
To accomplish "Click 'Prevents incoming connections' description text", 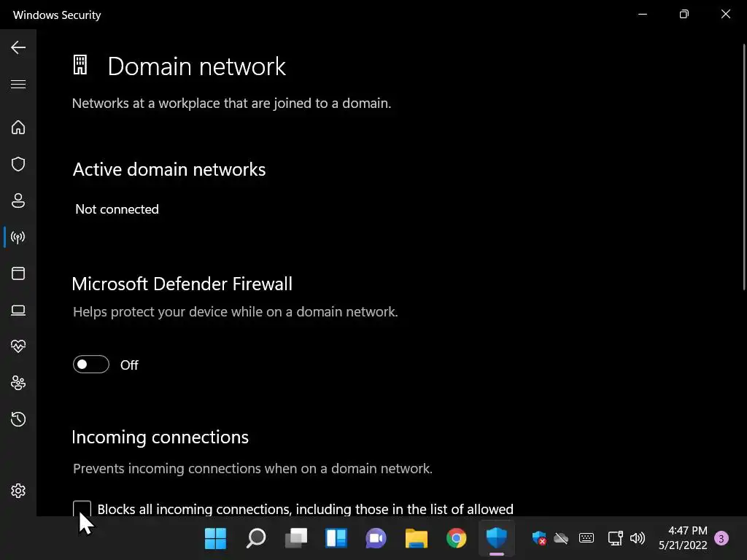I will pyautogui.click(x=252, y=469).
